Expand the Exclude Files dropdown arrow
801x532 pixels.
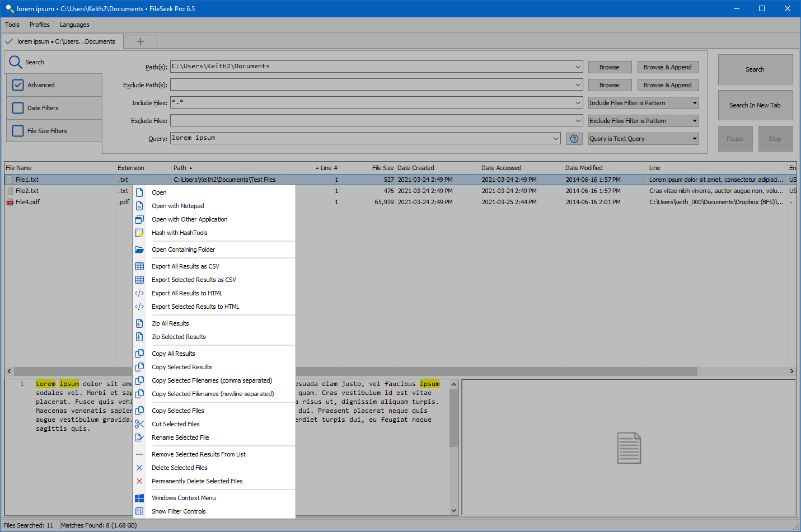pyautogui.click(x=578, y=121)
